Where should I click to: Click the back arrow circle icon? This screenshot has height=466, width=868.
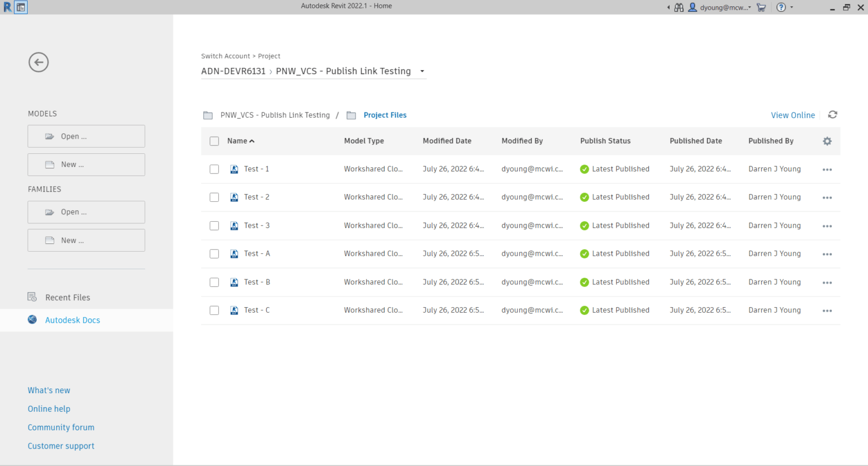pyautogui.click(x=38, y=62)
